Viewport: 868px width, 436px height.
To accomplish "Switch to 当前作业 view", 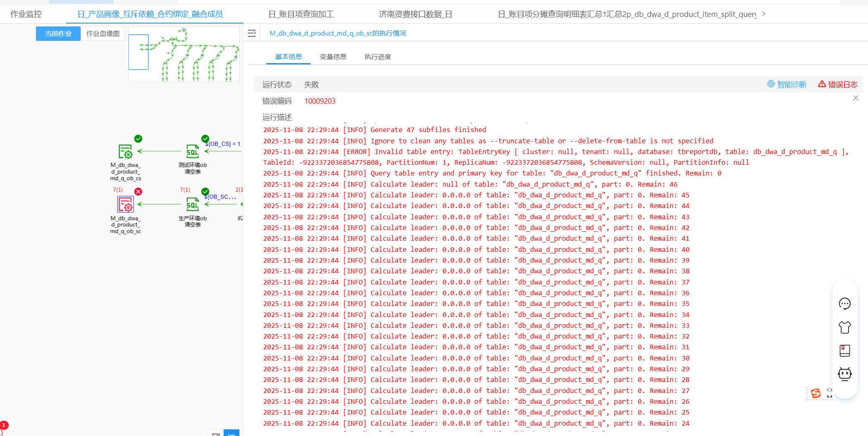I will click(x=58, y=33).
